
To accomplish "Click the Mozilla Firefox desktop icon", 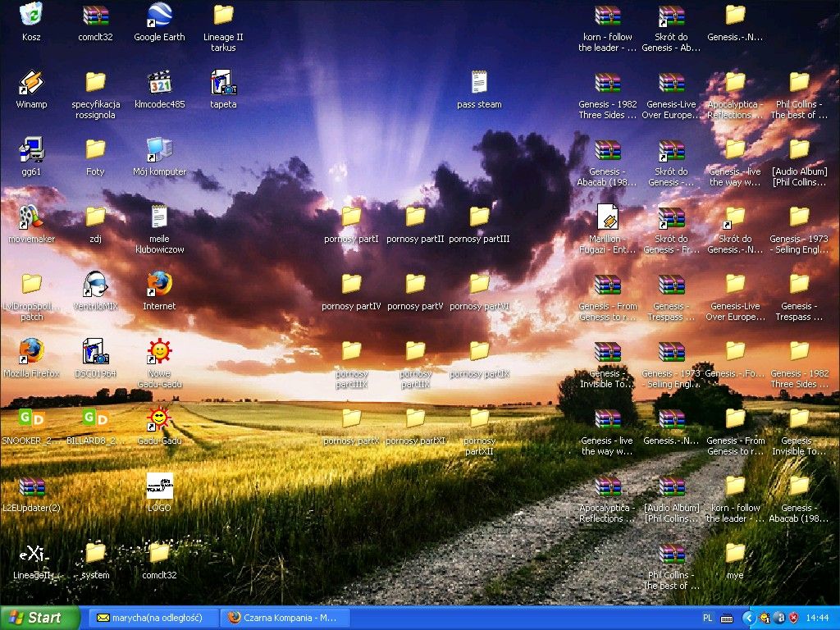I will point(31,352).
